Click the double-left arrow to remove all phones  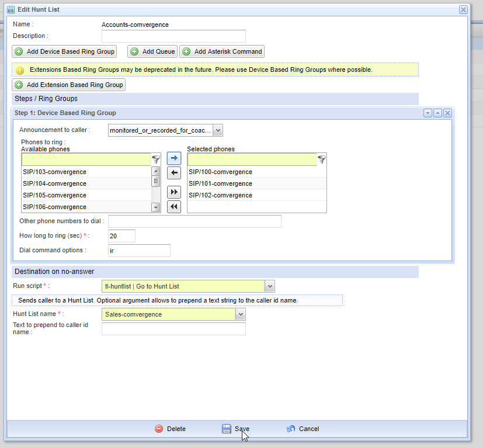(173, 207)
